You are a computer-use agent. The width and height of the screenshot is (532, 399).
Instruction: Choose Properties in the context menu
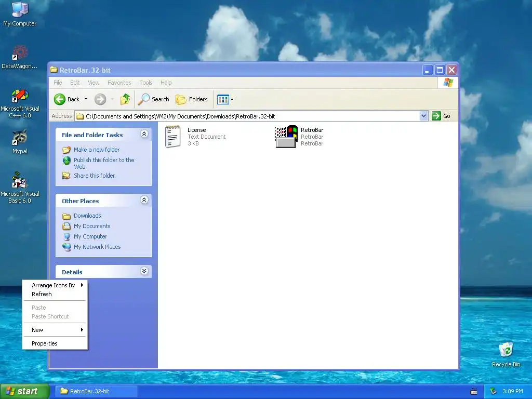[55, 343]
